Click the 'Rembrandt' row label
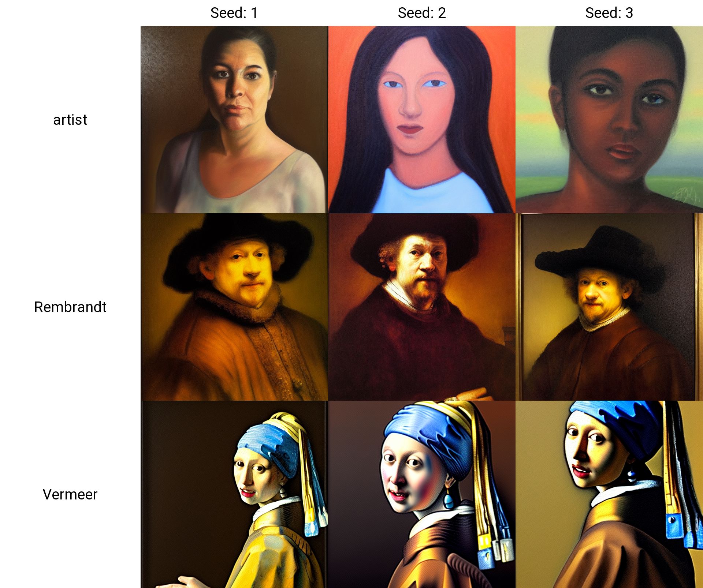The width and height of the screenshot is (703, 588). [70, 307]
